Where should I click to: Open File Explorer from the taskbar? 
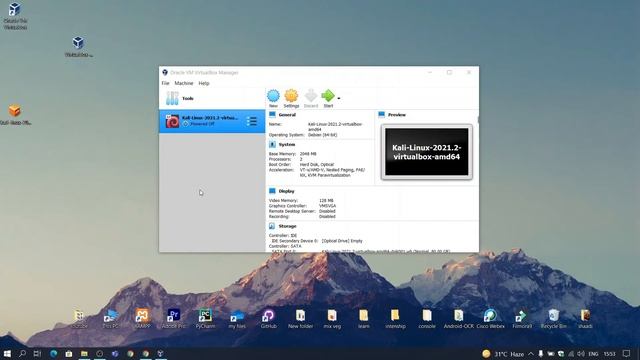coord(84,353)
